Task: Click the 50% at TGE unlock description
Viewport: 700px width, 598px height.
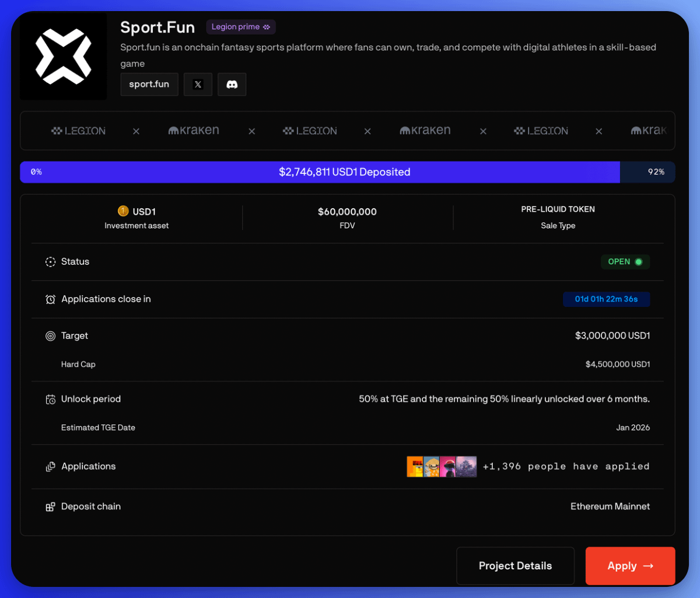Action: [x=504, y=400]
